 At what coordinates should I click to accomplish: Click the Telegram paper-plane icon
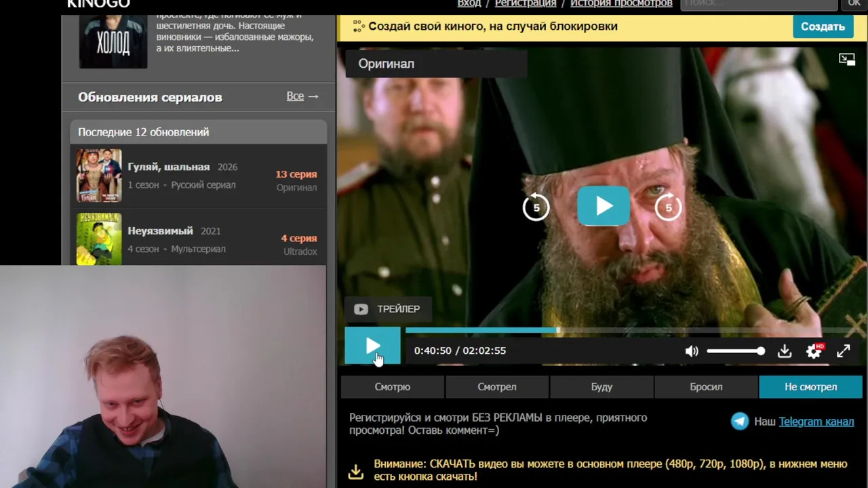point(740,422)
